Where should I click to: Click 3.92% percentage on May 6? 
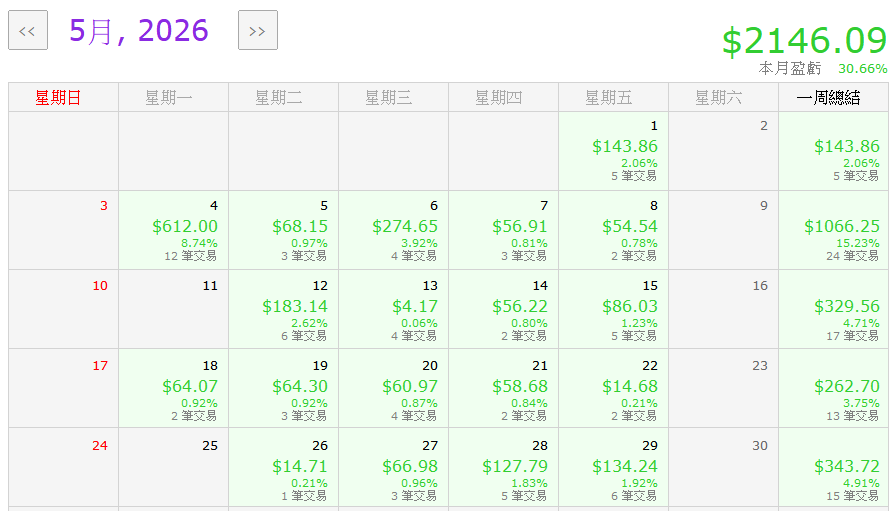pos(419,243)
